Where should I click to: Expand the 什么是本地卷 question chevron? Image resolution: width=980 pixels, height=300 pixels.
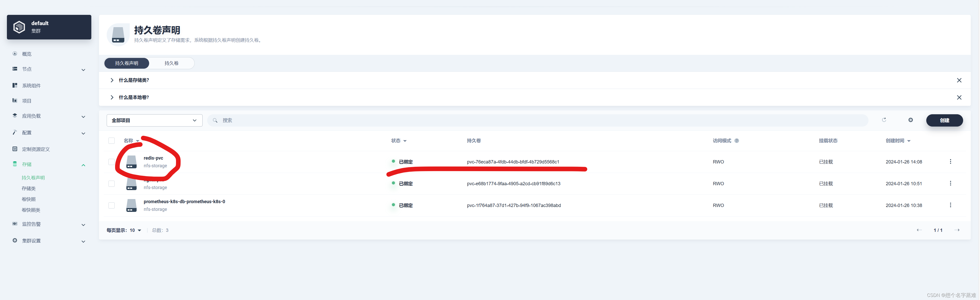[x=112, y=97]
